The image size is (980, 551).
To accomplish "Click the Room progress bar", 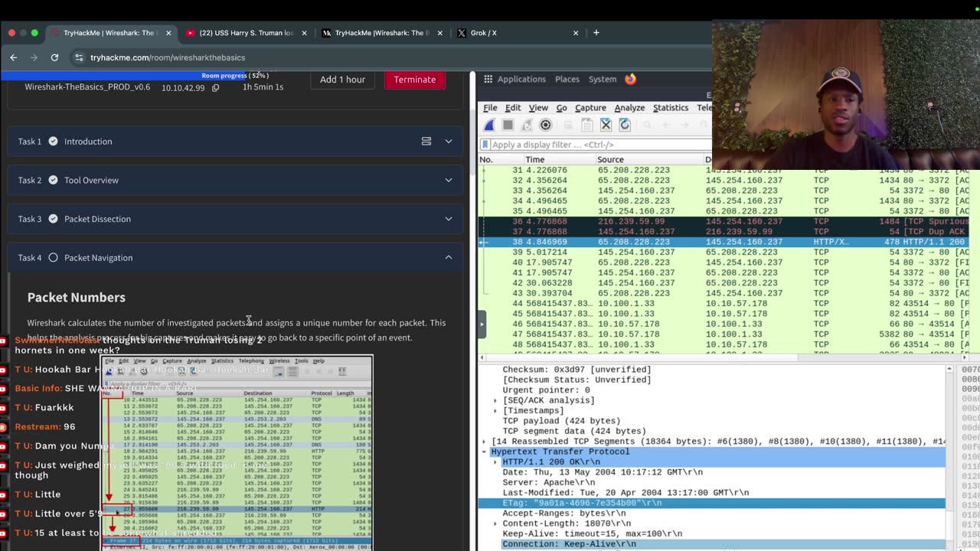I will tap(234, 76).
